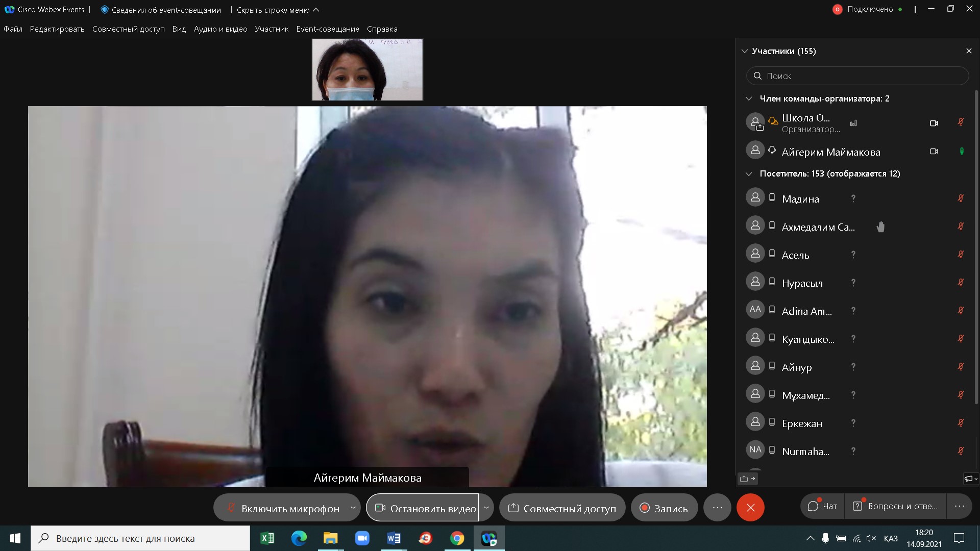Open the Участник menu
980x551 pixels.
tap(272, 29)
